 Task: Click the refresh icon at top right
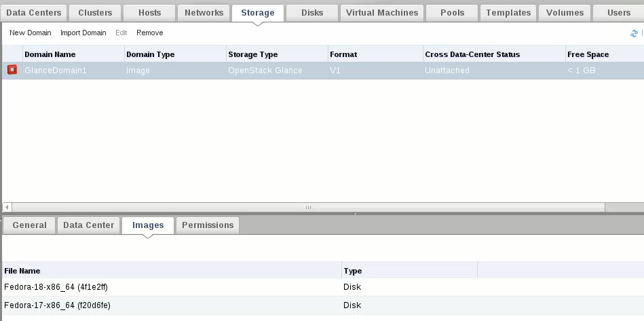coord(634,33)
